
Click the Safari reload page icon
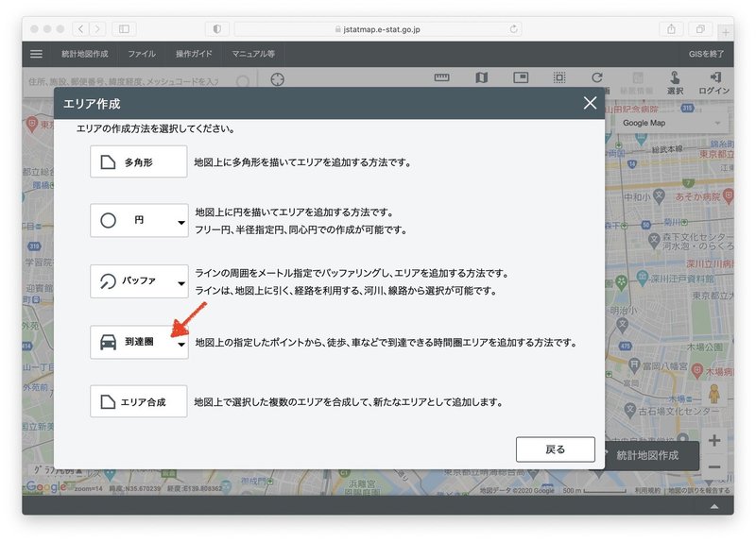513,29
